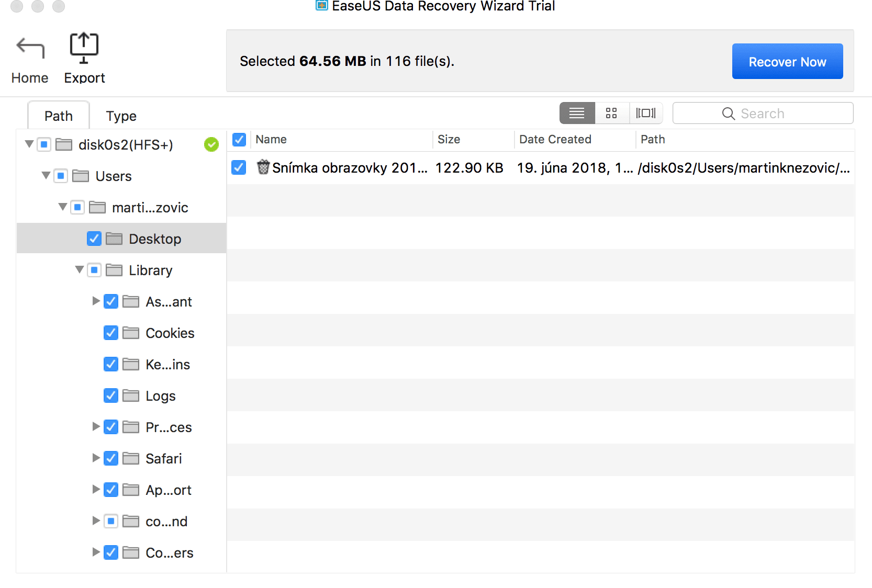
Task: Click the 122.90 KB size cell
Action: coord(469,168)
